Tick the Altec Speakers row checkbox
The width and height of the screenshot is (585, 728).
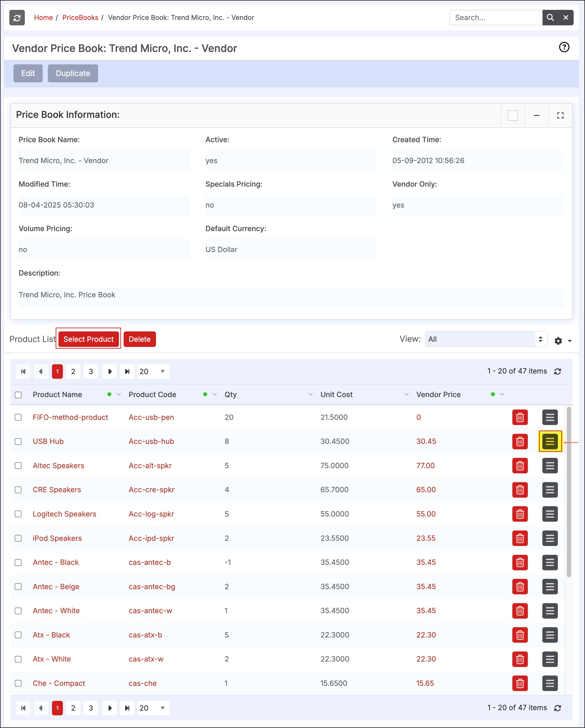tap(18, 466)
